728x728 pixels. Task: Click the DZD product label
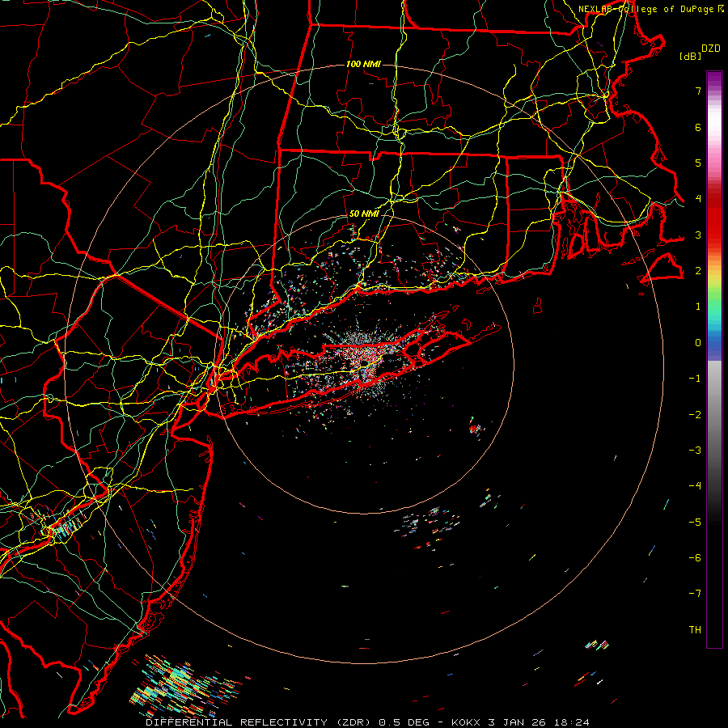pos(711,49)
